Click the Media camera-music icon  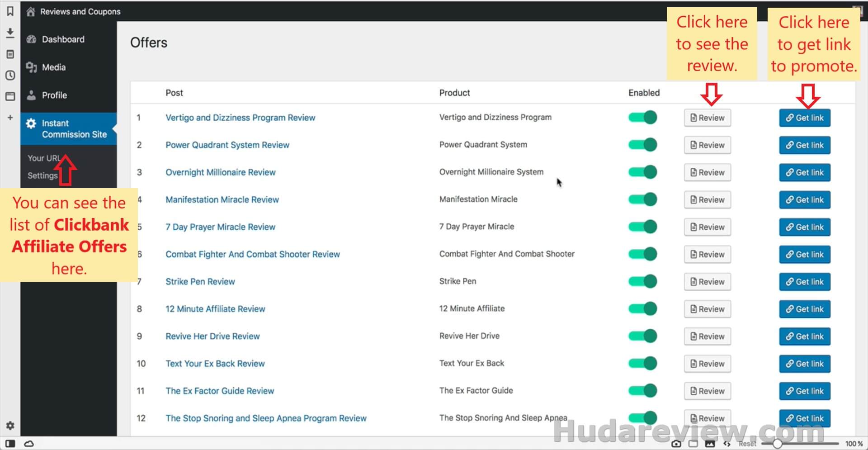coord(31,67)
